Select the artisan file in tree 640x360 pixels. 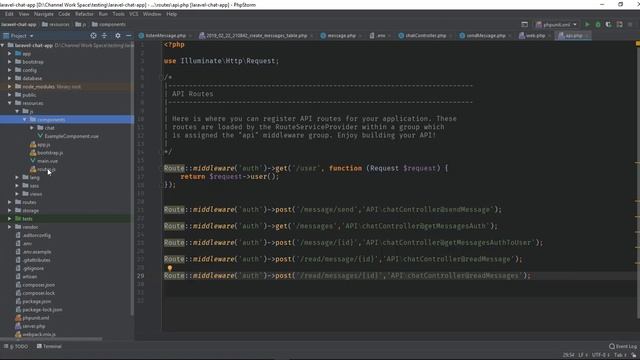tap(30, 276)
